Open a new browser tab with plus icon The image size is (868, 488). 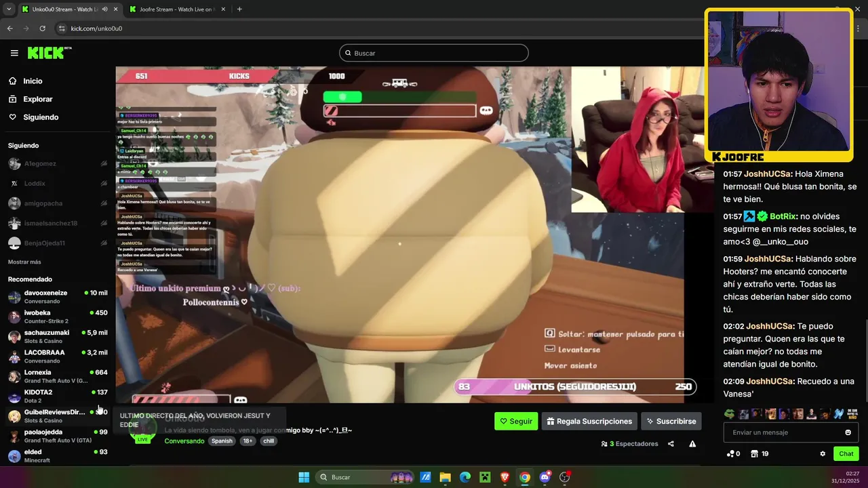point(239,9)
